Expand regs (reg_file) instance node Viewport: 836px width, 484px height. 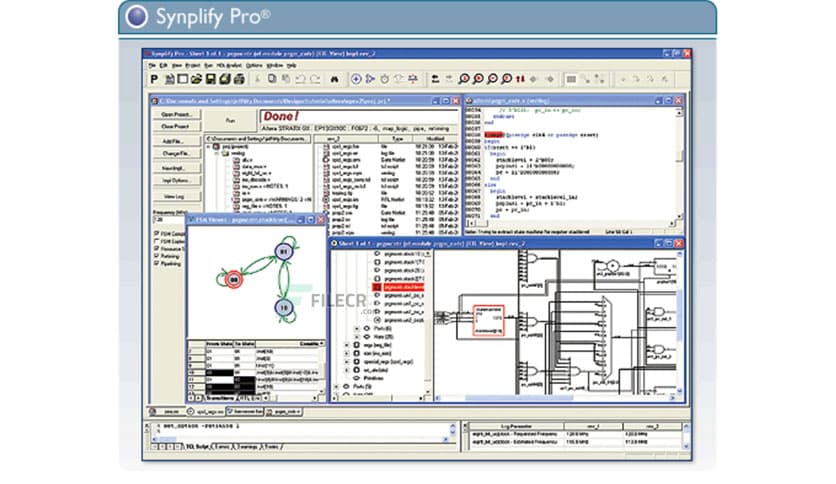[x=347, y=345]
